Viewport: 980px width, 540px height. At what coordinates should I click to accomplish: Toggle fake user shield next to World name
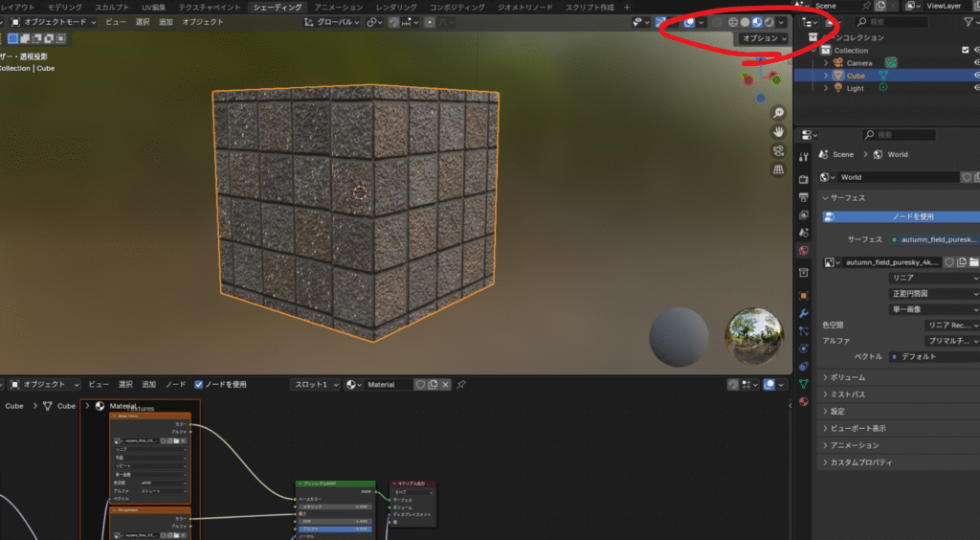[x=967, y=177]
